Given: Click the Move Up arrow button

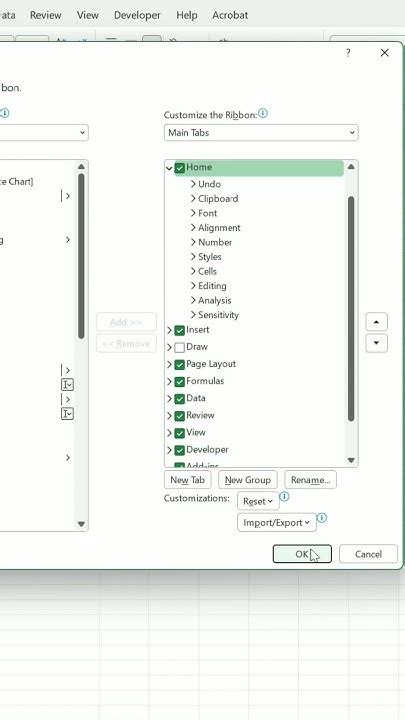Looking at the screenshot, I should [x=376, y=322].
